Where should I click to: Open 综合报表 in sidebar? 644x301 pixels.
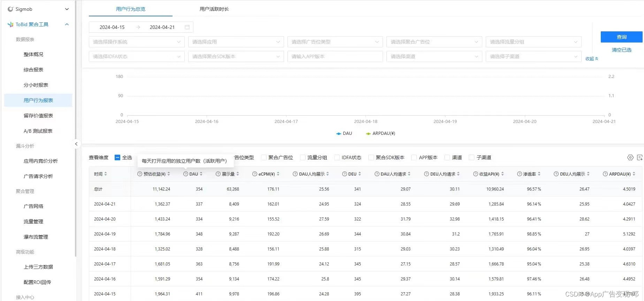[33, 70]
